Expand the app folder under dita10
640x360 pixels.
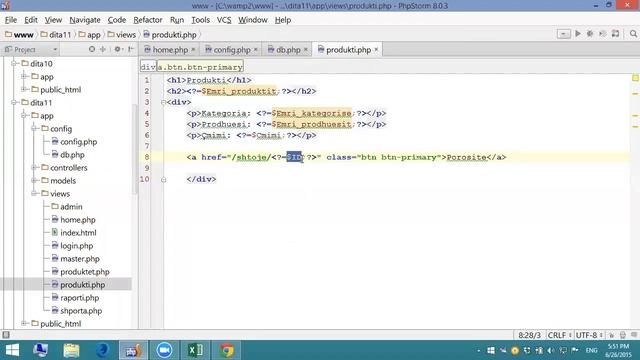click(24, 77)
